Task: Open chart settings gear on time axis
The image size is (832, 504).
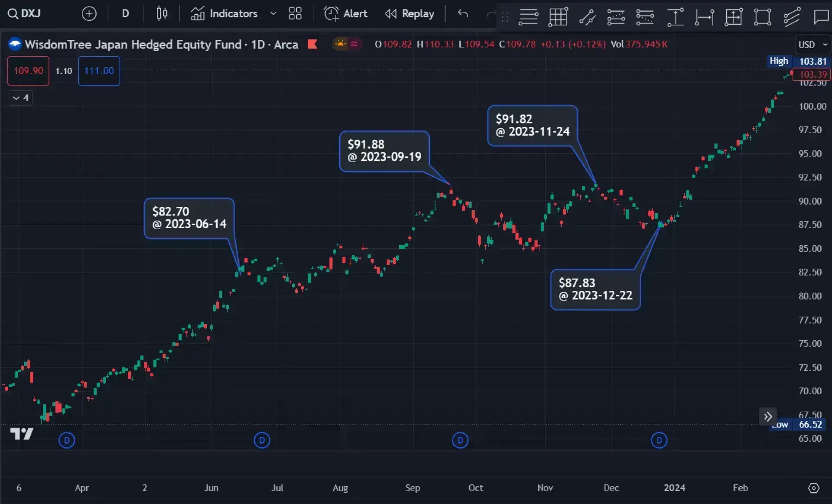Action: (x=814, y=488)
